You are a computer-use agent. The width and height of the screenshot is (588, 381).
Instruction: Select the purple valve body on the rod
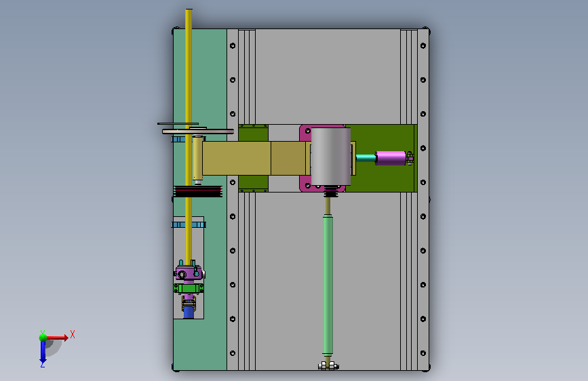(189, 273)
